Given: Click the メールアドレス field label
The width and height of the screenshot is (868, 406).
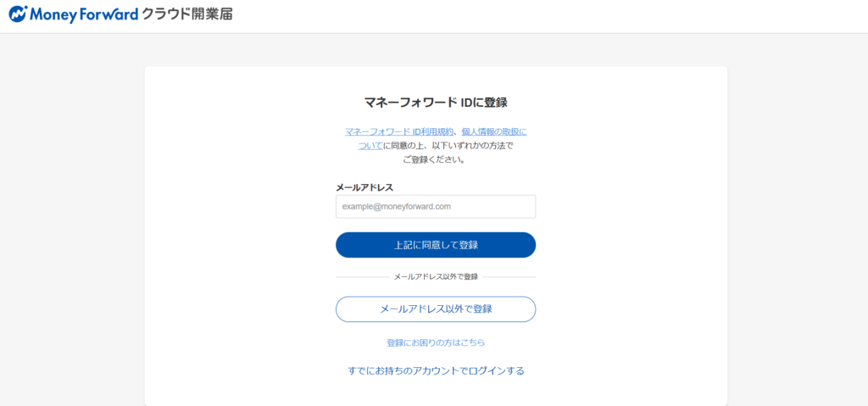Looking at the screenshot, I should point(364,187).
